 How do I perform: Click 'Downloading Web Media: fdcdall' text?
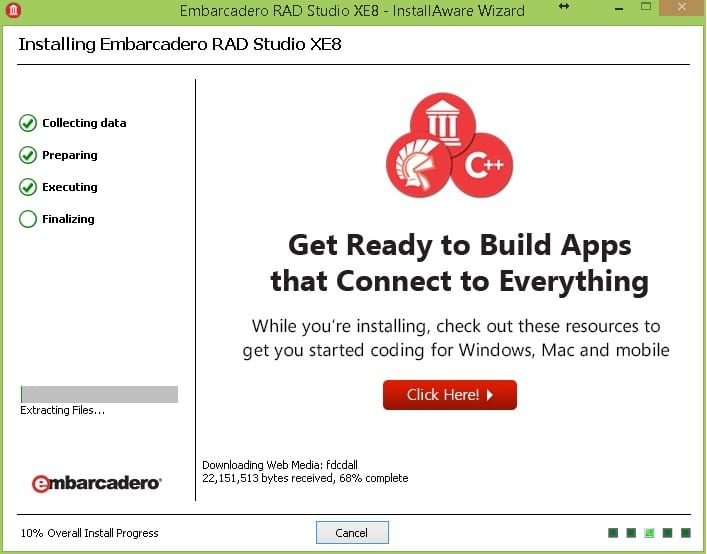tap(280, 465)
